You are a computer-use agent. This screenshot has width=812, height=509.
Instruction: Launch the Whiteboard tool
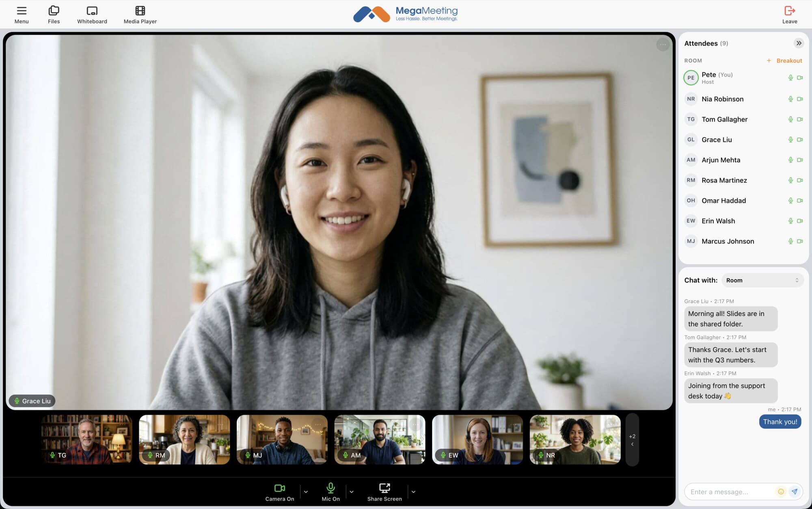tap(92, 15)
